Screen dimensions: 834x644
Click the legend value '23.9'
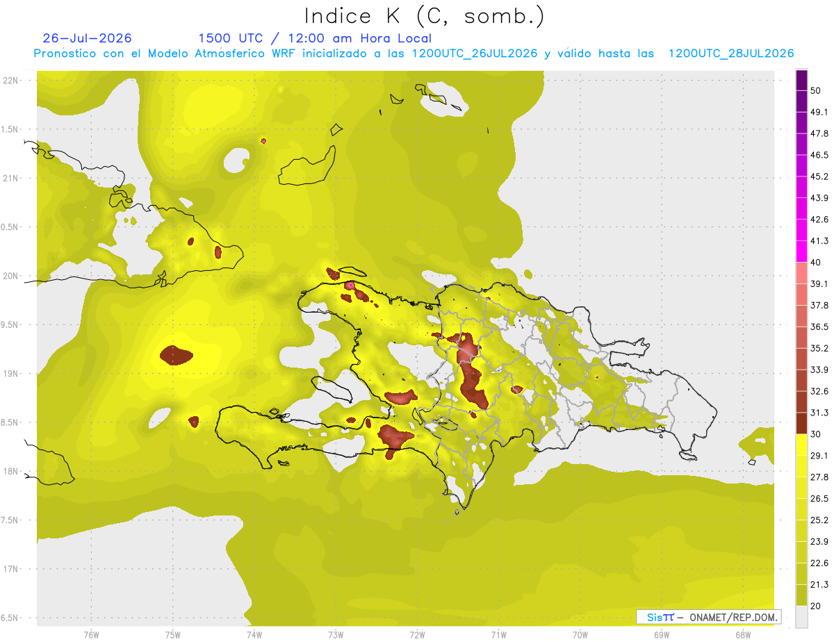point(819,541)
